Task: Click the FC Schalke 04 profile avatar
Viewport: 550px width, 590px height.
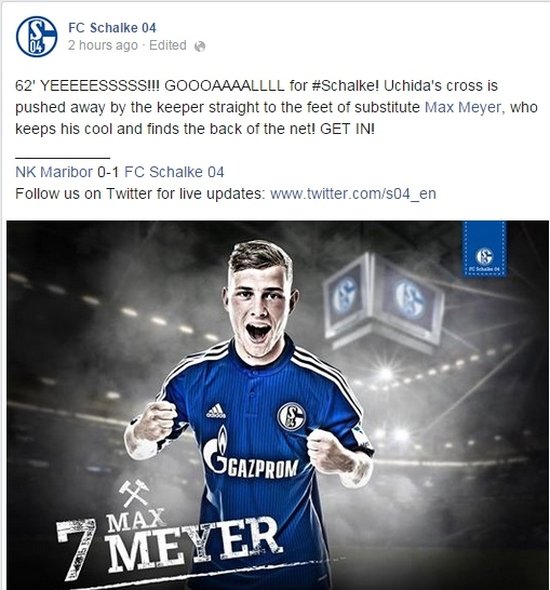Action: pyautogui.click(x=36, y=36)
